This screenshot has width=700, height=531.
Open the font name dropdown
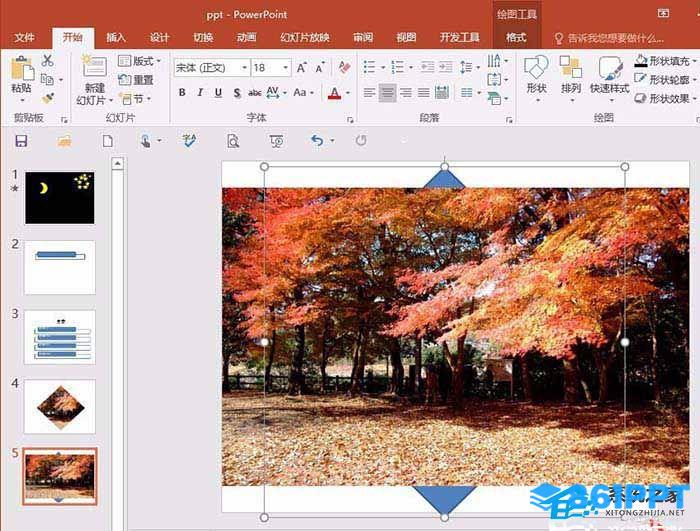click(x=245, y=68)
